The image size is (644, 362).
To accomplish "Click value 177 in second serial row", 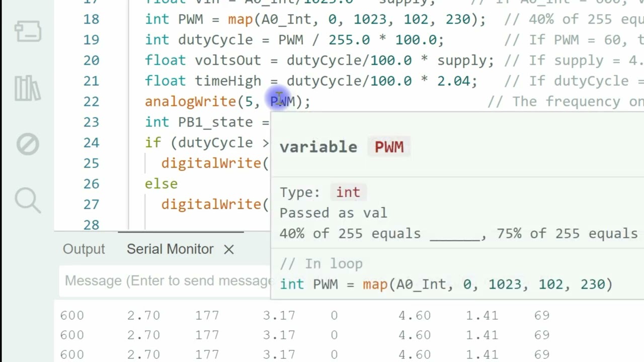I will coord(207,335).
